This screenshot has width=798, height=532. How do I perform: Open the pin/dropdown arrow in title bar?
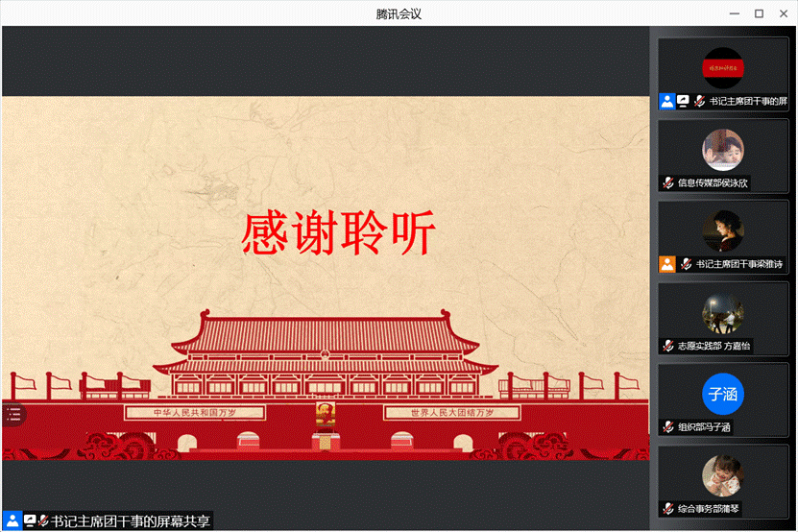pos(709,13)
